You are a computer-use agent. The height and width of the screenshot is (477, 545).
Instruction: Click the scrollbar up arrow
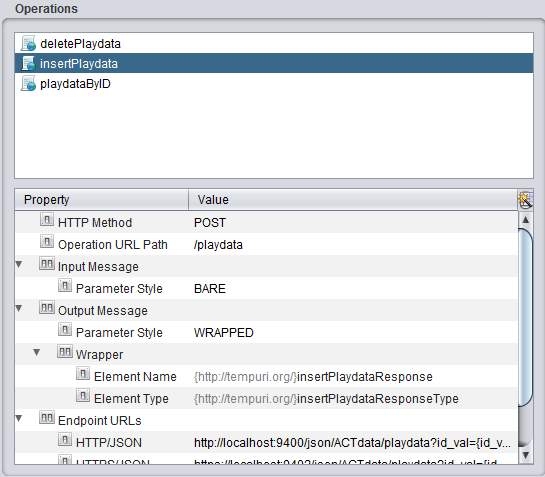[x=526, y=220]
